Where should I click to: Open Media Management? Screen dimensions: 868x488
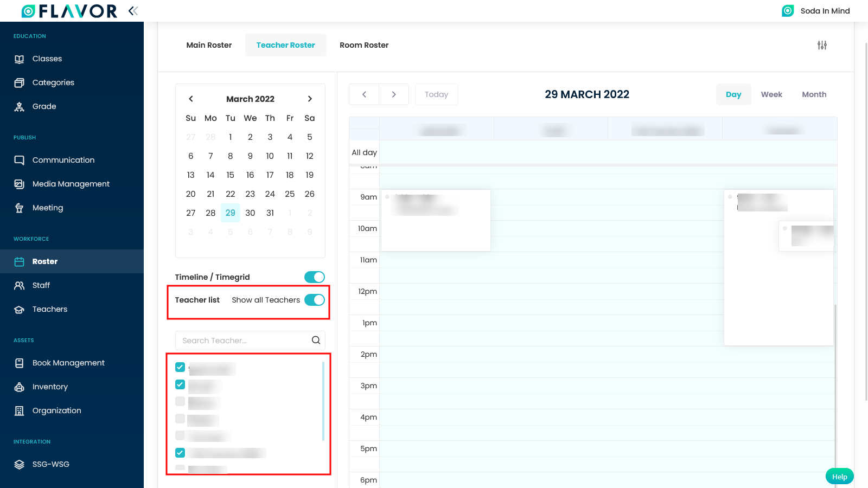72,184
